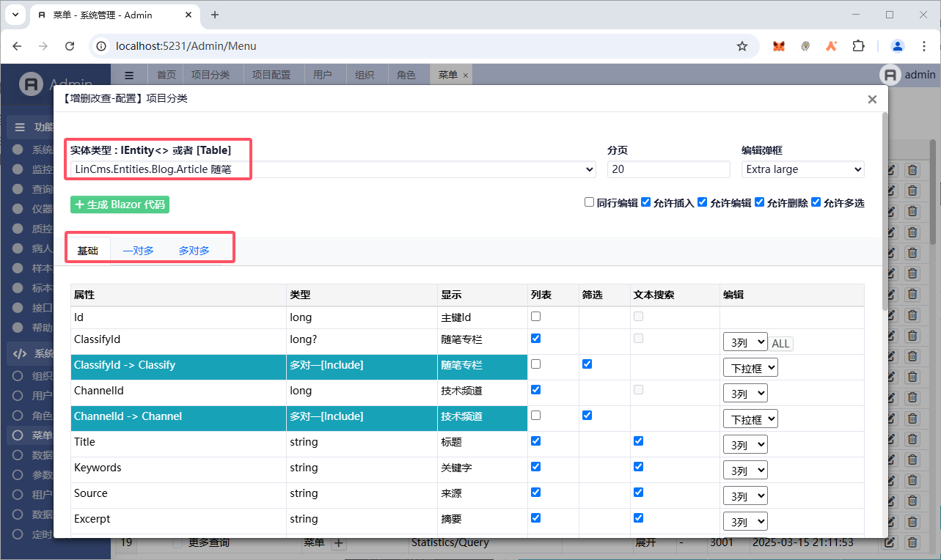Screen dimensions: 941x560
Task: Bookmark this page with the star
Action: point(742,46)
